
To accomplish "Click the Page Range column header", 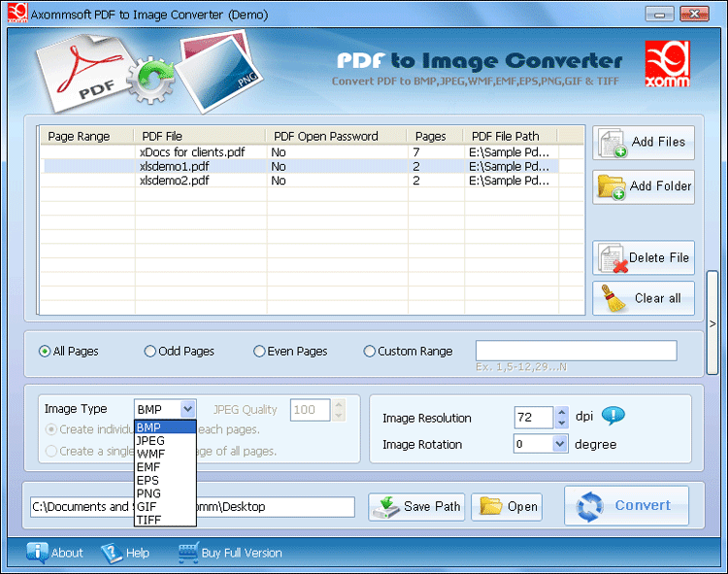I will click(x=87, y=136).
